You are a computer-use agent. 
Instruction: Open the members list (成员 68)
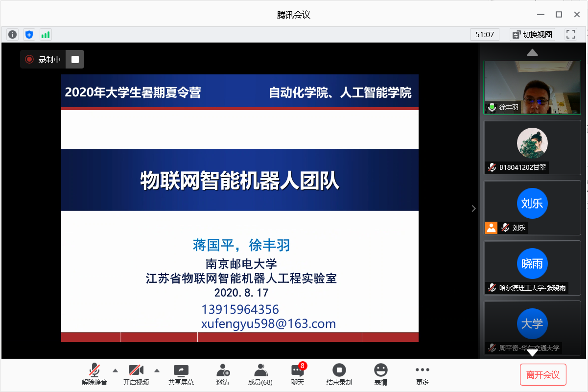click(260, 375)
